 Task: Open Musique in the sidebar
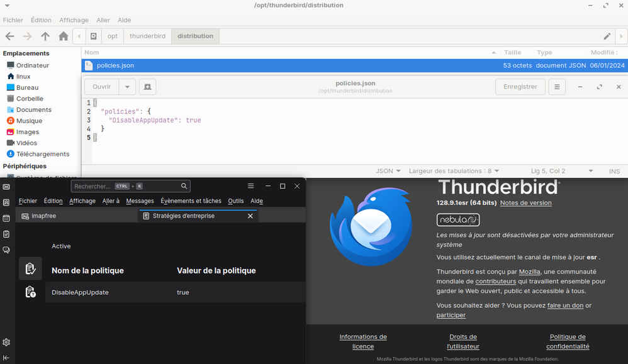pos(25,121)
